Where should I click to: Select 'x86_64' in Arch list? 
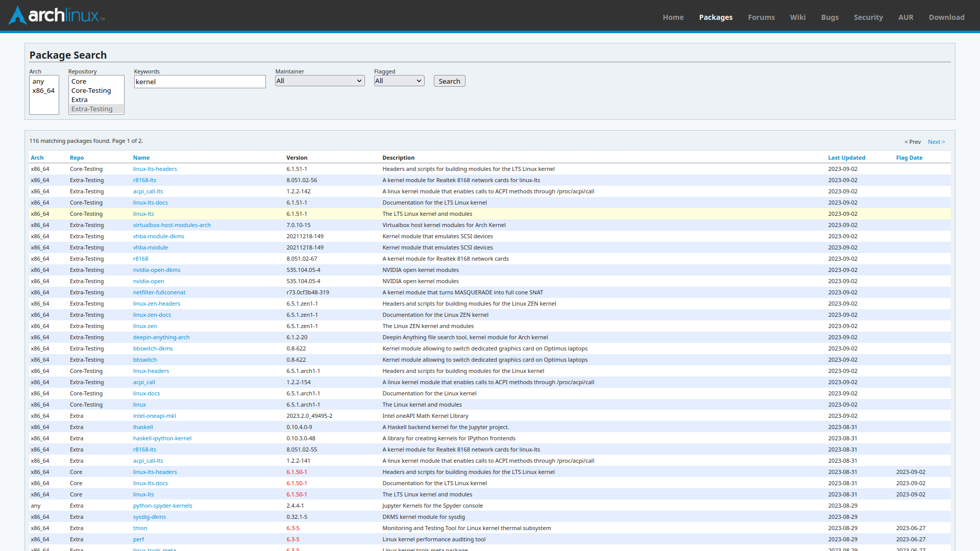coord(44,91)
